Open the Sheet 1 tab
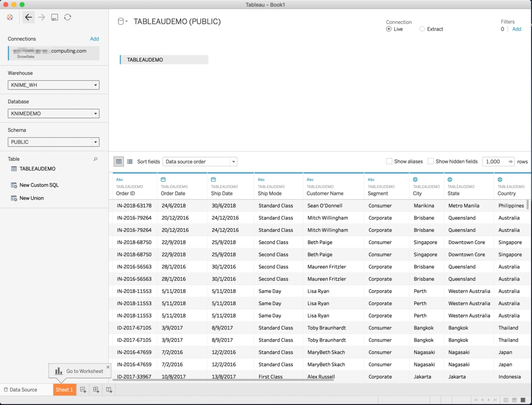The width and height of the screenshot is (532, 405). tap(64, 390)
